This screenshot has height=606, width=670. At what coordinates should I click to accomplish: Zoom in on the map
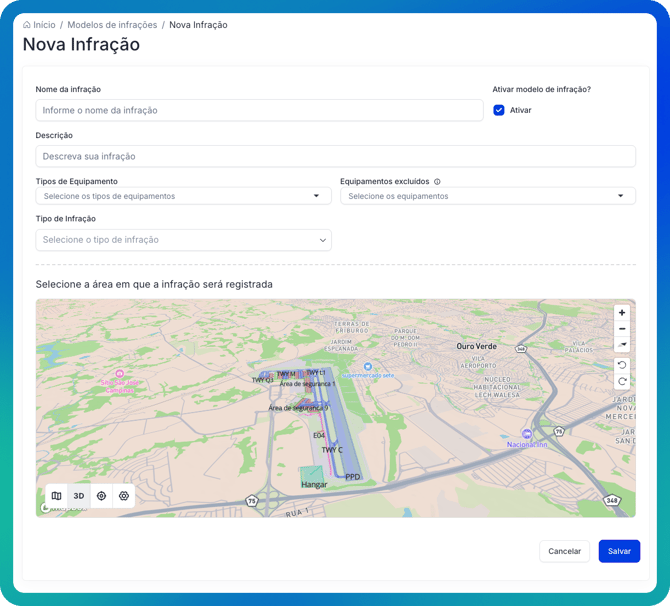point(622,313)
